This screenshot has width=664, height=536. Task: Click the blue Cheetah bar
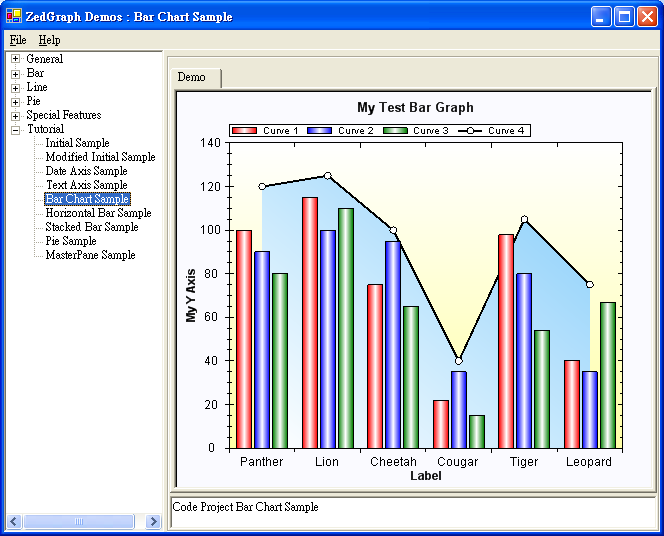393,345
